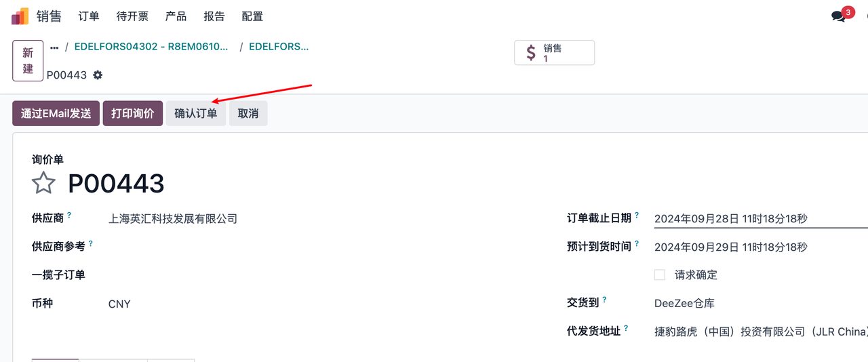868x362 pixels.
Task: Click the gear icon beside P00443
Action: [x=98, y=75]
